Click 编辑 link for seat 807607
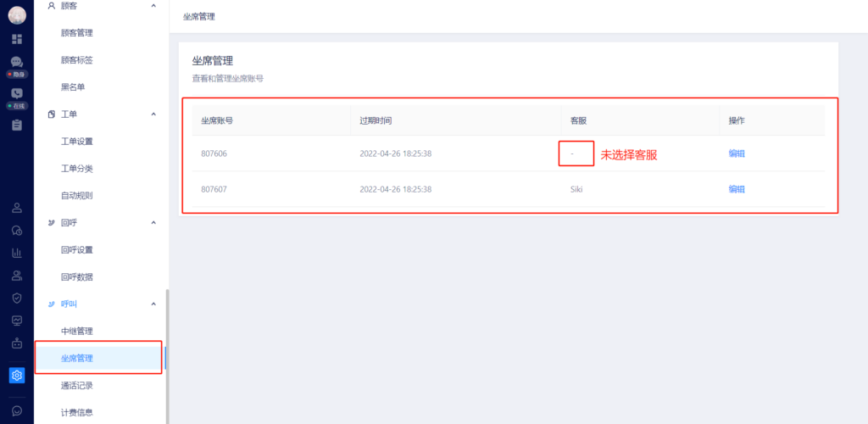This screenshot has width=868, height=424. click(737, 189)
